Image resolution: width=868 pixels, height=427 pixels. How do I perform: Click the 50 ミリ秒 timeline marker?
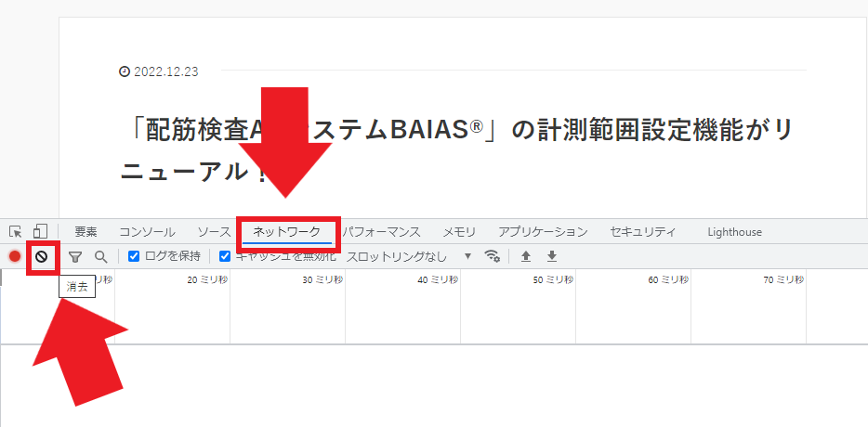coord(553,280)
